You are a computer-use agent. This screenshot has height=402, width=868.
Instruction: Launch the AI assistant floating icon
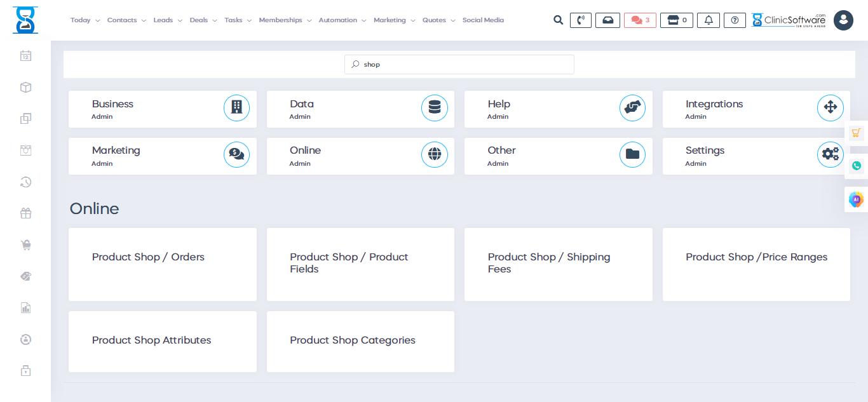(856, 199)
